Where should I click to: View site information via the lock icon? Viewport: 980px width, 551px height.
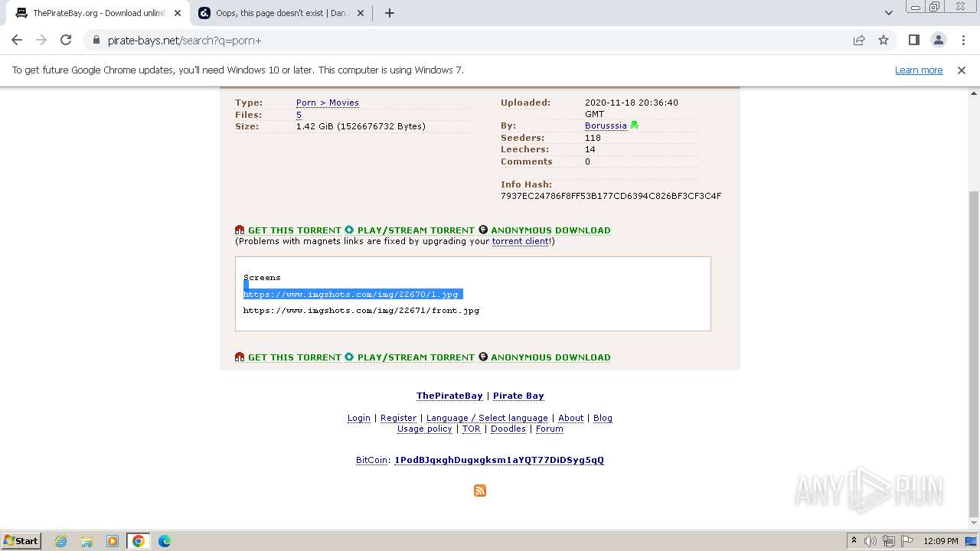pos(96,40)
